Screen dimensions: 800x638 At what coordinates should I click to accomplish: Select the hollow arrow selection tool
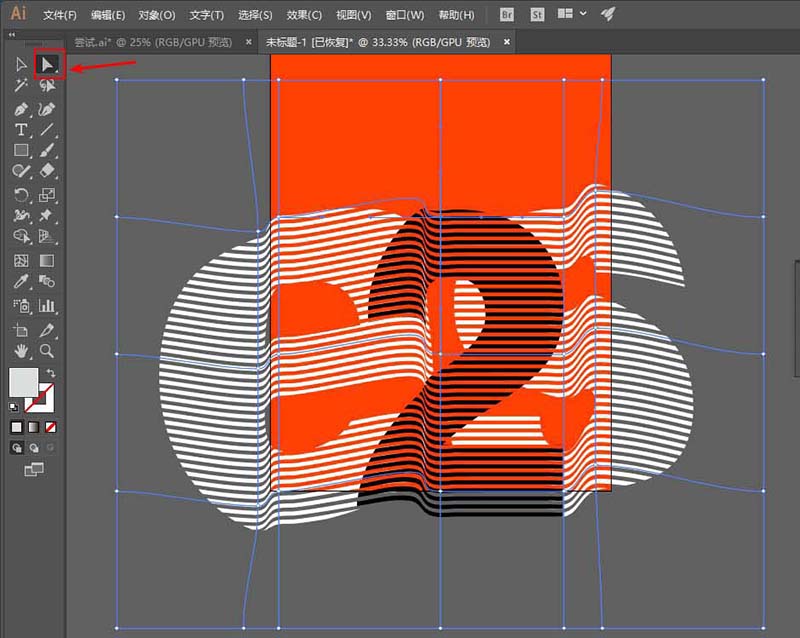tap(21, 64)
